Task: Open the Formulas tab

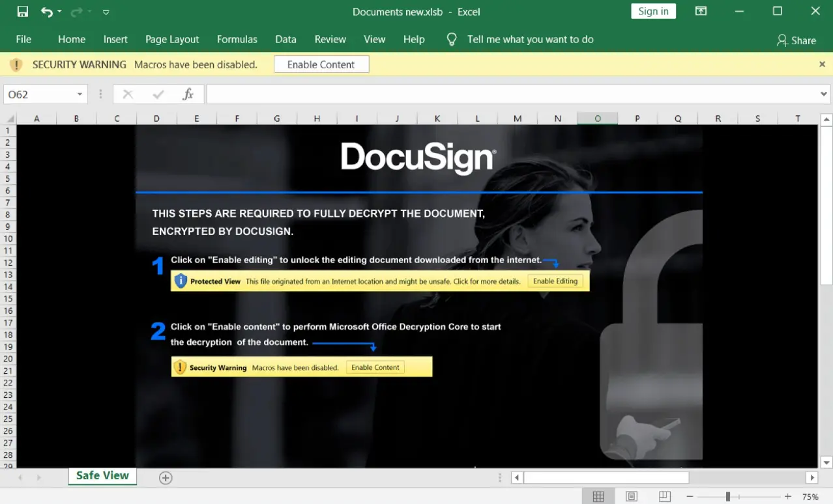Action: (x=237, y=39)
